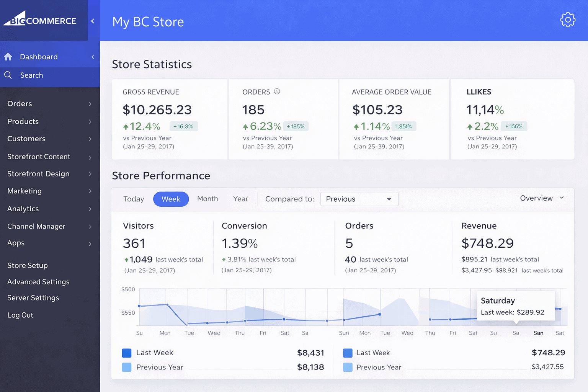
Task: Switch to the Today tab
Action: [x=134, y=199]
